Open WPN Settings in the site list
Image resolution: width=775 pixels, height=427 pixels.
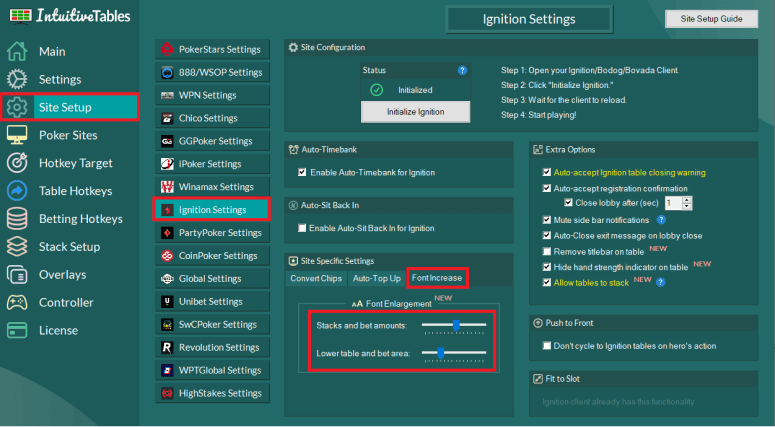tap(213, 95)
